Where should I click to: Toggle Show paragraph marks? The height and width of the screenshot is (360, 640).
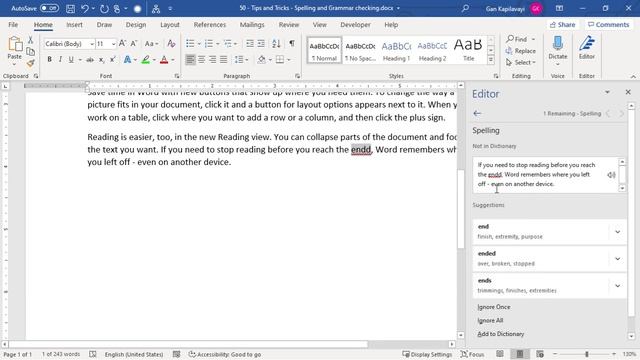coord(292,43)
